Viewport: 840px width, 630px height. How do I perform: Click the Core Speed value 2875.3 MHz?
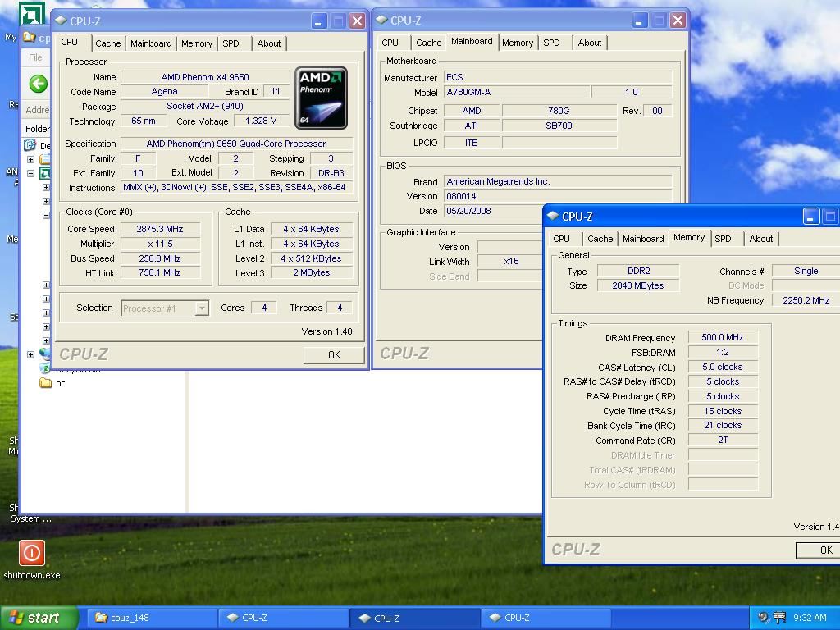click(160, 230)
